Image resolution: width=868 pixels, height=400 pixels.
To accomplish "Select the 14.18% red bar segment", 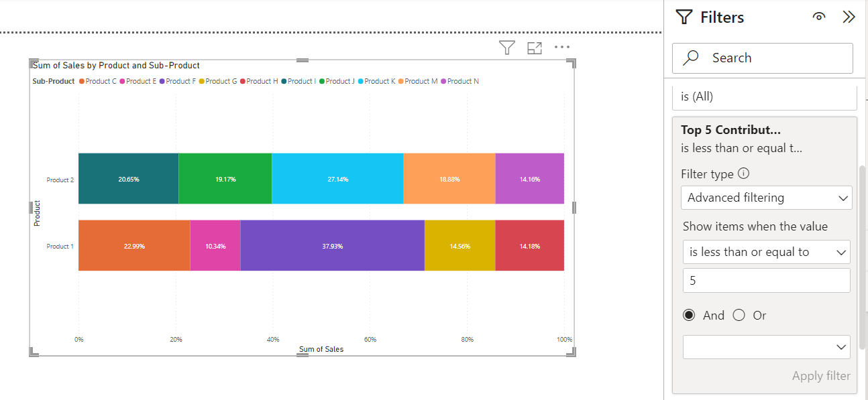I will [529, 245].
